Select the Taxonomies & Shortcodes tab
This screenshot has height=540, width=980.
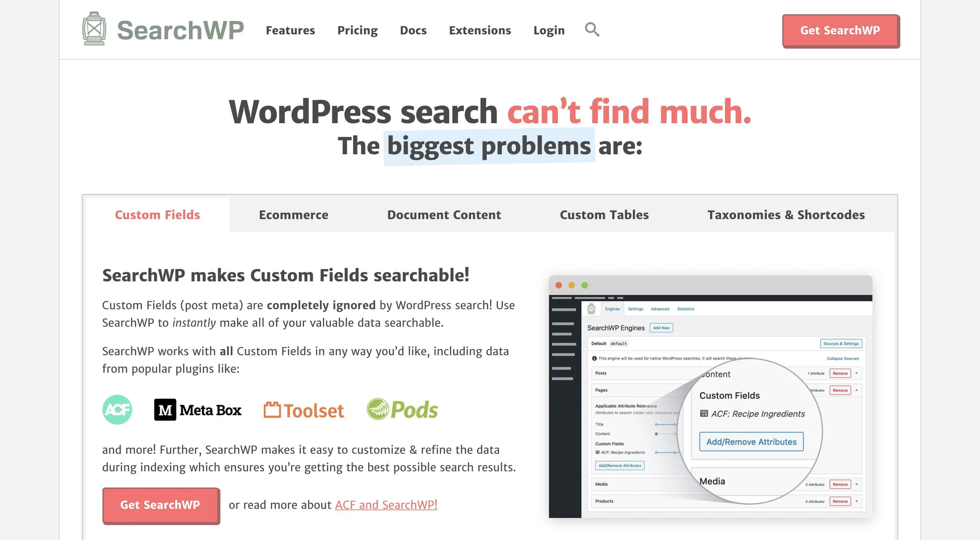tap(786, 215)
